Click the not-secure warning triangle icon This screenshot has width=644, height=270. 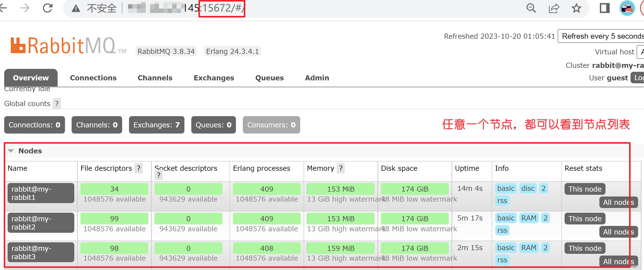[x=76, y=9]
